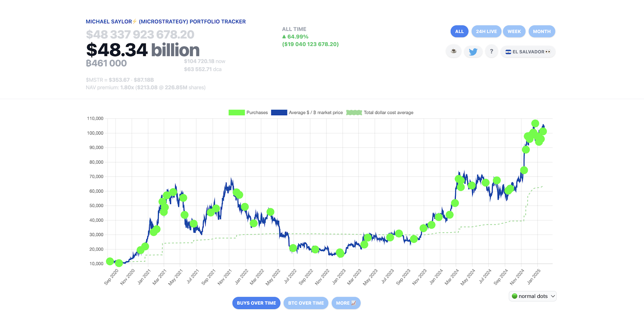
Task: Expand the MORE options
Action: (345, 303)
